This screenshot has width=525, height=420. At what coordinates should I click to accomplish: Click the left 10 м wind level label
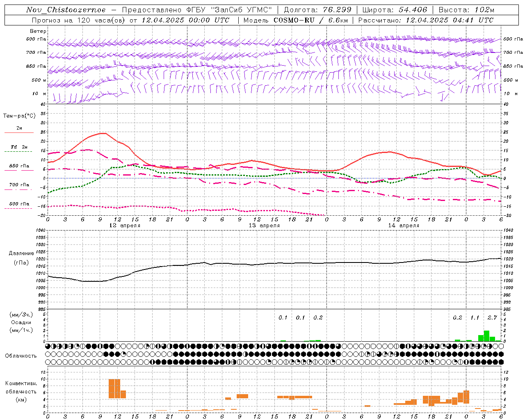pyautogui.click(x=39, y=94)
